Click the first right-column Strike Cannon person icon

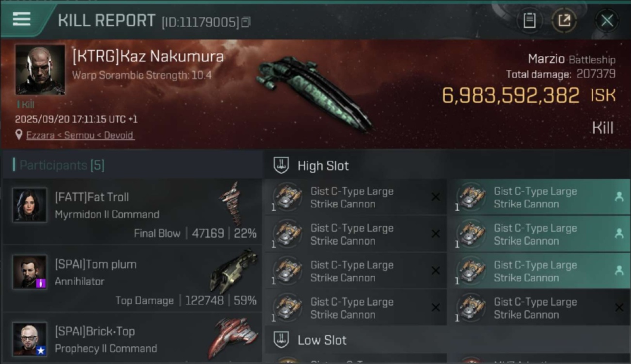(x=619, y=197)
